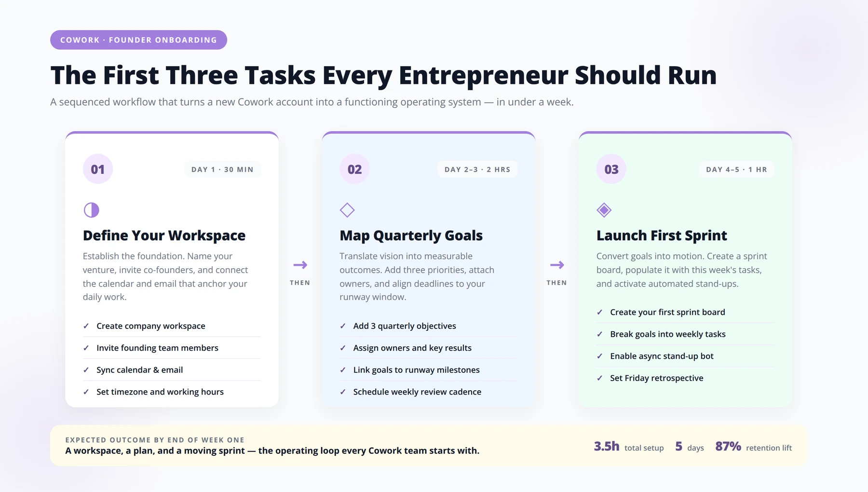
Task: Click the checkmark beside Enable async stand-up bot
Action: (x=599, y=356)
